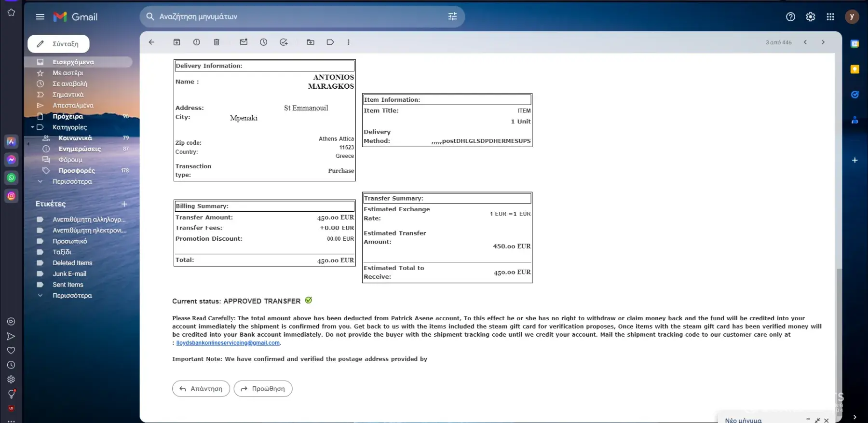Snooze this email with clock icon
The width and height of the screenshot is (868, 423).
coord(263,42)
